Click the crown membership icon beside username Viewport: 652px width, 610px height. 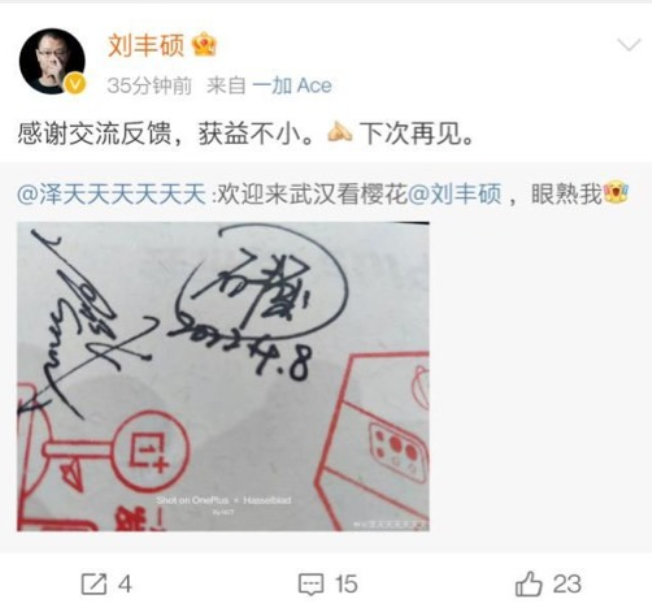(x=205, y=45)
